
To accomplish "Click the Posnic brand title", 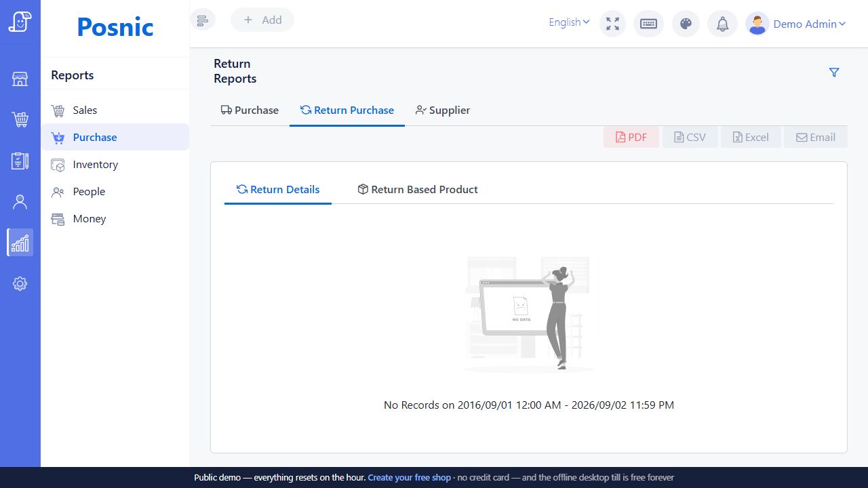I will point(115,27).
